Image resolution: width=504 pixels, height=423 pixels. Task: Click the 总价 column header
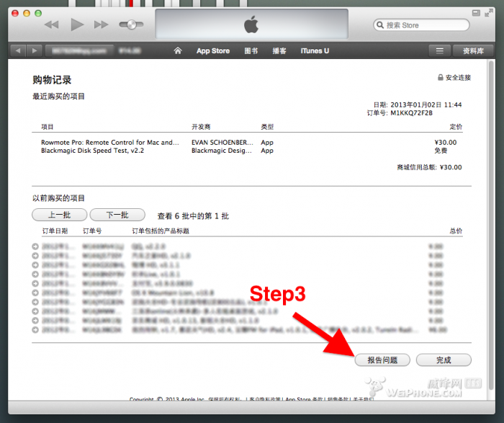pos(456,231)
